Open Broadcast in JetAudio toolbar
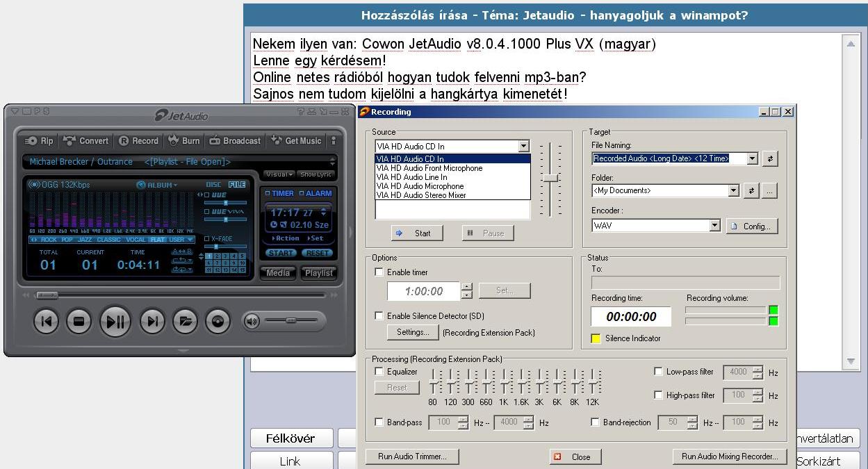This screenshot has height=469, width=868. point(235,140)
